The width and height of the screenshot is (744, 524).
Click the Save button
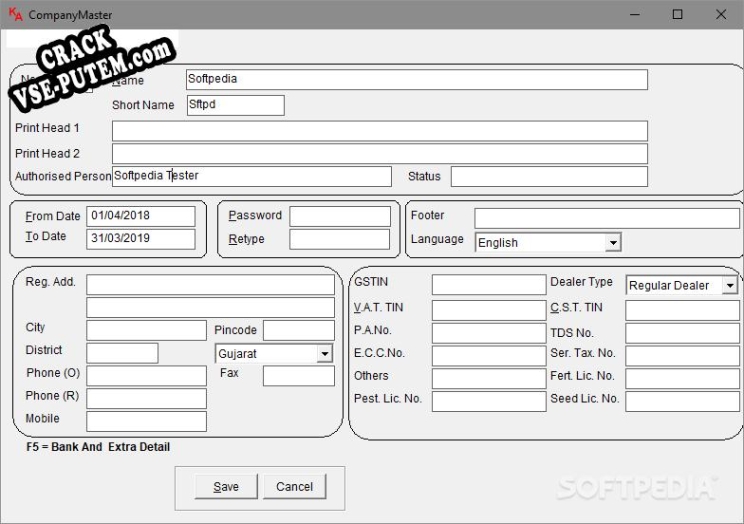226,487
